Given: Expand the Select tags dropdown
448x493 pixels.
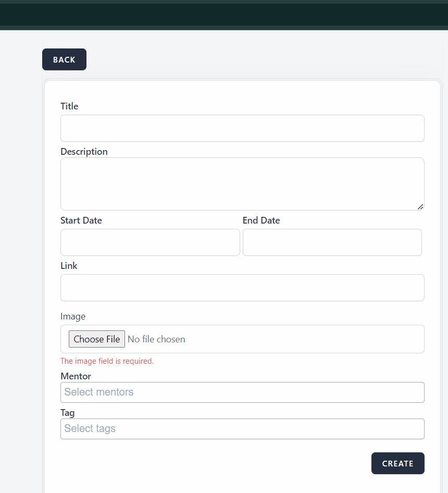Looking at the screenshot, I should [x=242, y=429].
